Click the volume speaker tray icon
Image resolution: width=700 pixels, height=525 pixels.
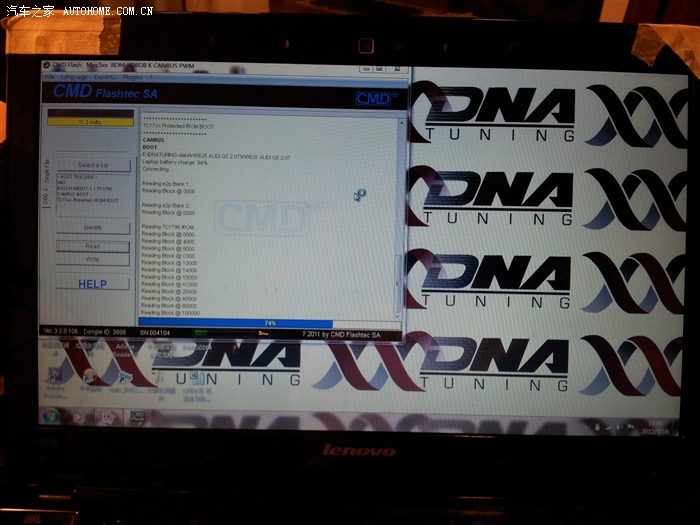coord(620,428)
